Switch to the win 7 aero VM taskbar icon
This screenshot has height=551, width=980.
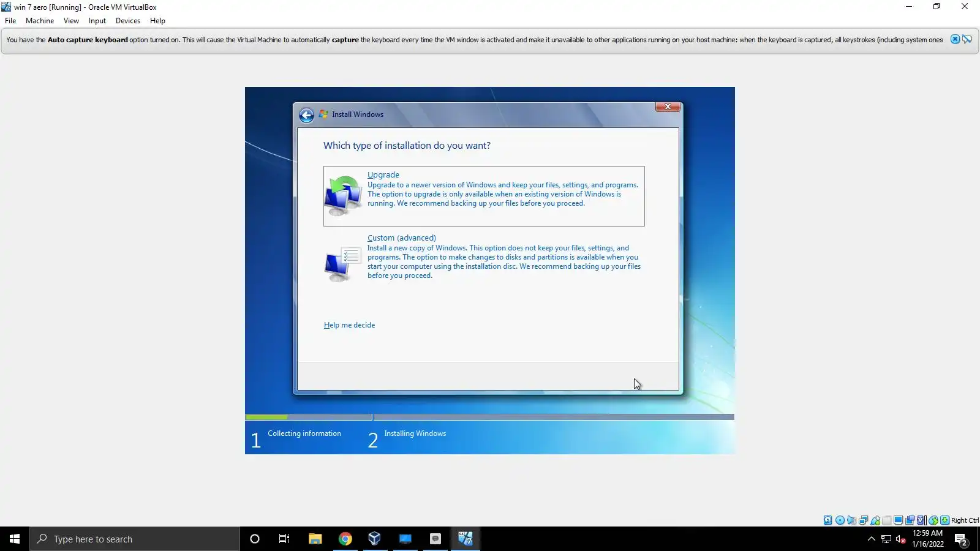[466, 539]
